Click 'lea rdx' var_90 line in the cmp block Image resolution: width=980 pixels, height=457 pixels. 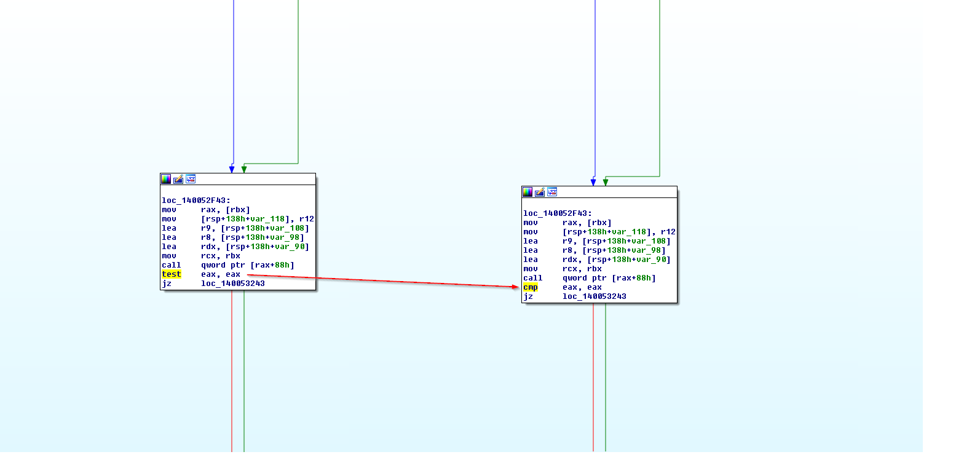point(597,260)
